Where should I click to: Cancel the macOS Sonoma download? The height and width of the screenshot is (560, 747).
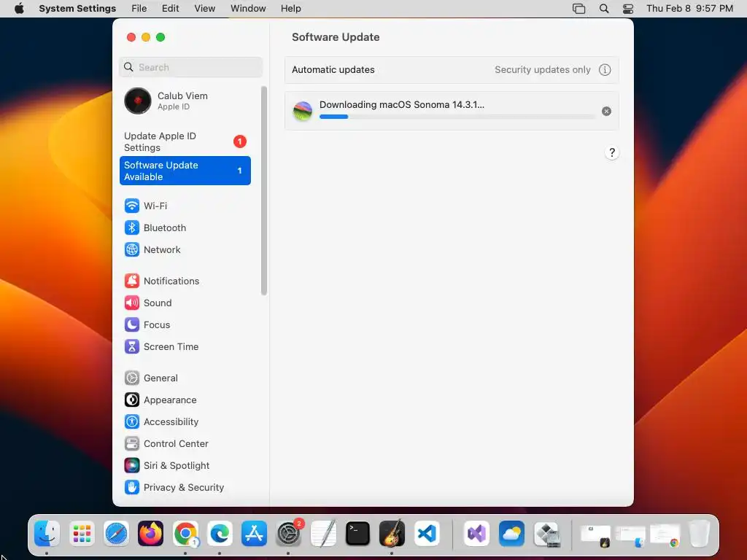606,111
